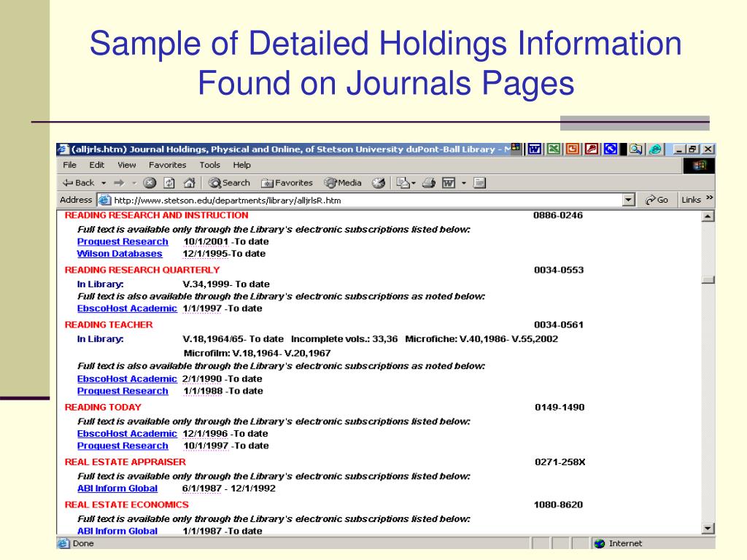Screen dimensions: 747x560
Task: Click the Internet Explorer icon in Office bar
Action: pos(656,149)
